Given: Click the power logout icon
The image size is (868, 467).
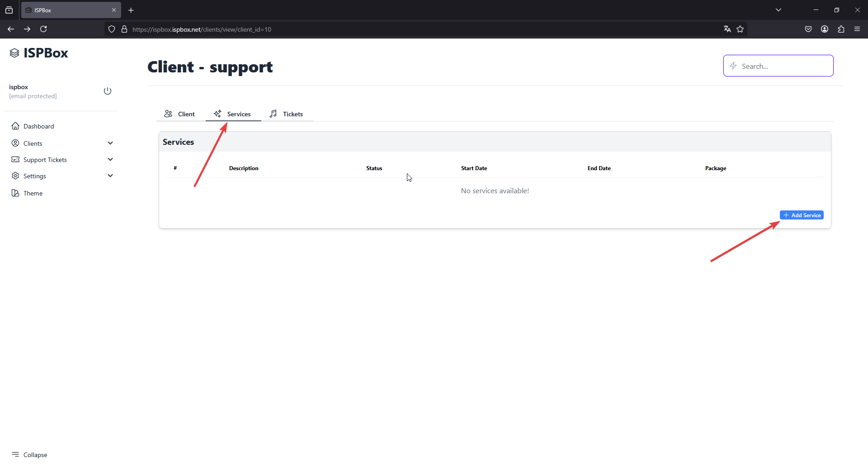Looking at the screenshot, I should [108, 91].
